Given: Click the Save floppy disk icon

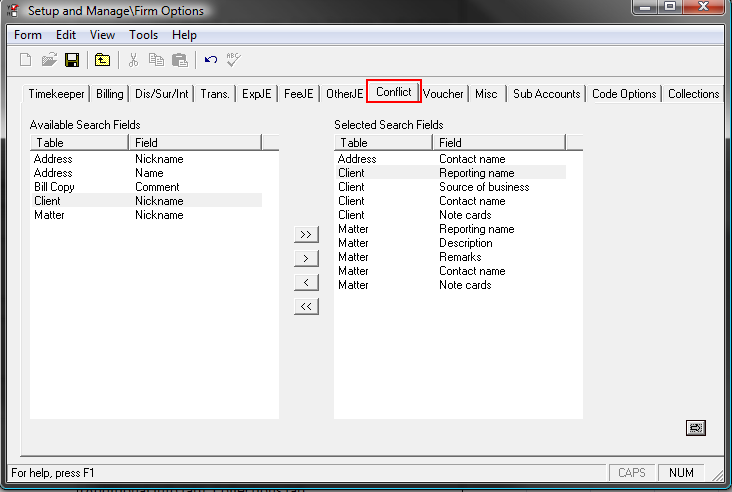Looking at the screenshot, I should 72,60.
